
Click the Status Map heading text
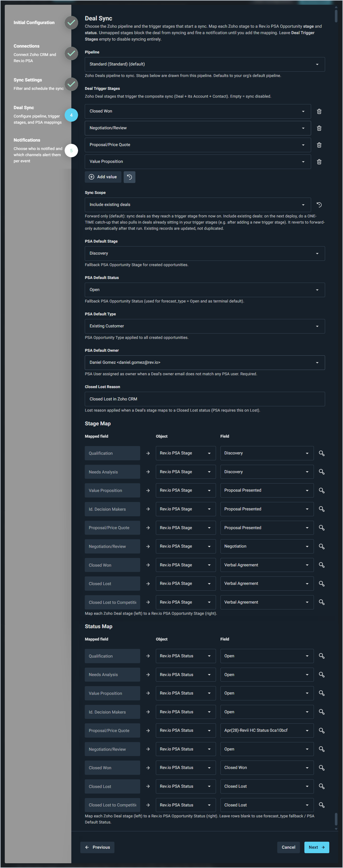[99, 627]
